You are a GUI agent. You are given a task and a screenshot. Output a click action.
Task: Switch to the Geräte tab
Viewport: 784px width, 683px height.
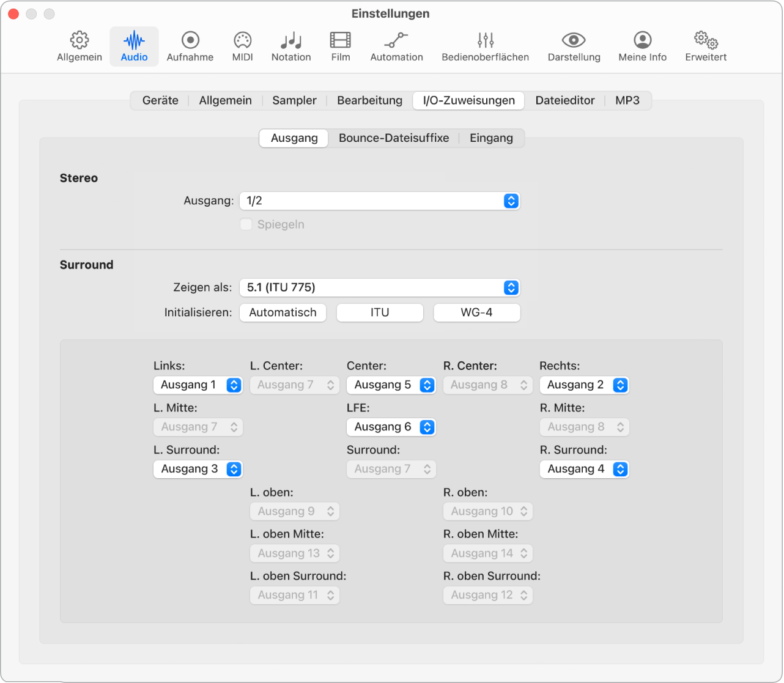(160, 100)
